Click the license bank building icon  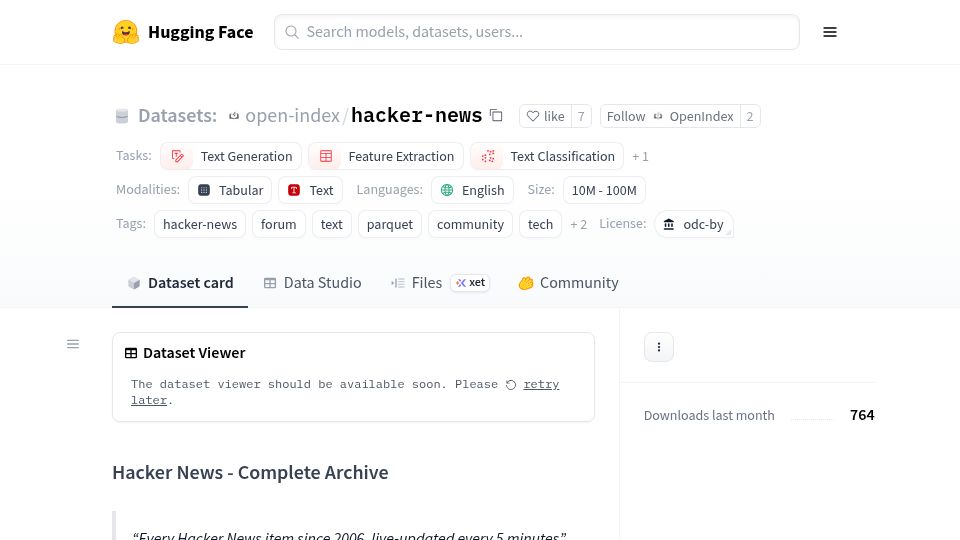click(x=669, y=225)
